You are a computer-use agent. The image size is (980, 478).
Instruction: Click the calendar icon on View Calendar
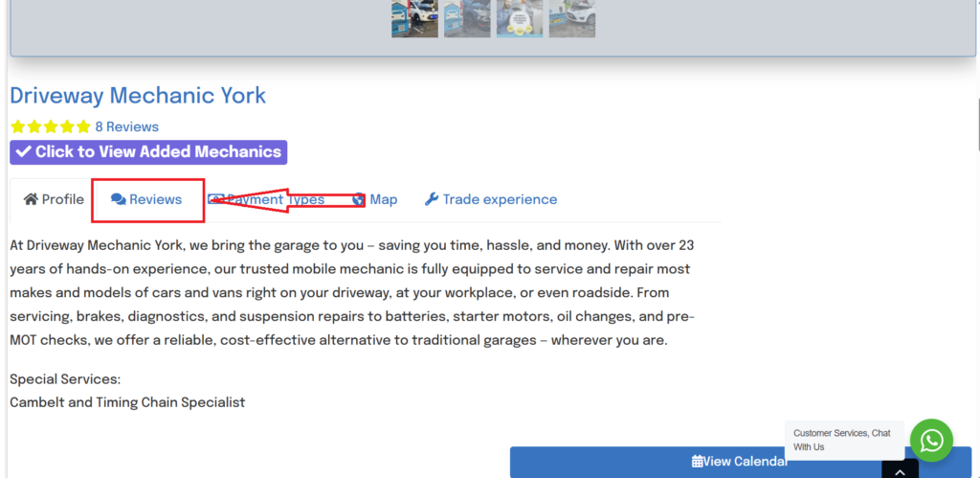tap(697, 461)
